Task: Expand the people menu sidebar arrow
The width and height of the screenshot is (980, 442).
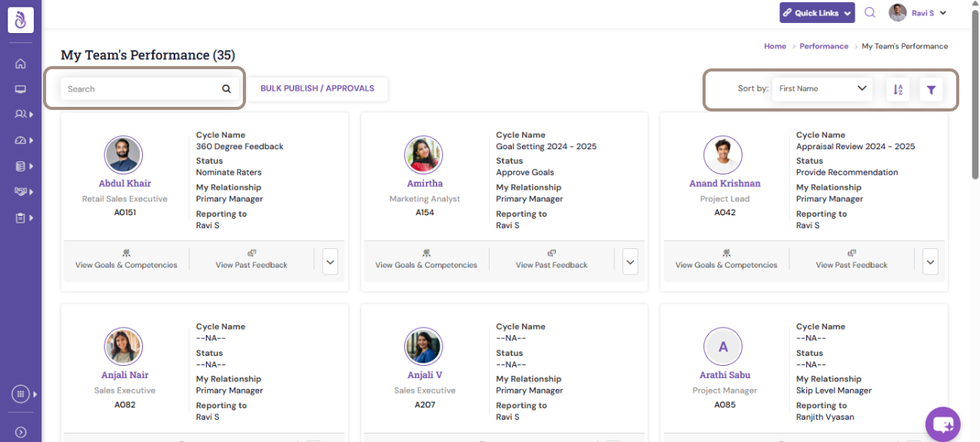Action: click(x=32, y=115)
